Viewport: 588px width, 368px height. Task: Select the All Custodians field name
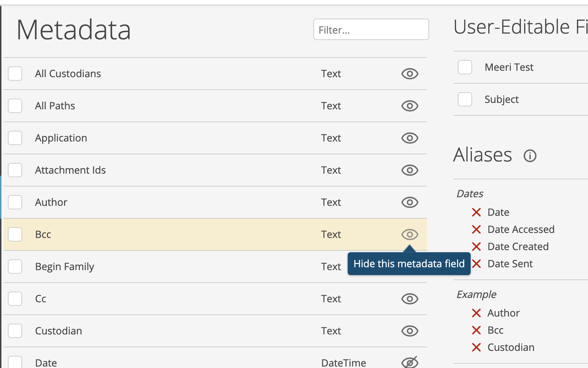68,74
